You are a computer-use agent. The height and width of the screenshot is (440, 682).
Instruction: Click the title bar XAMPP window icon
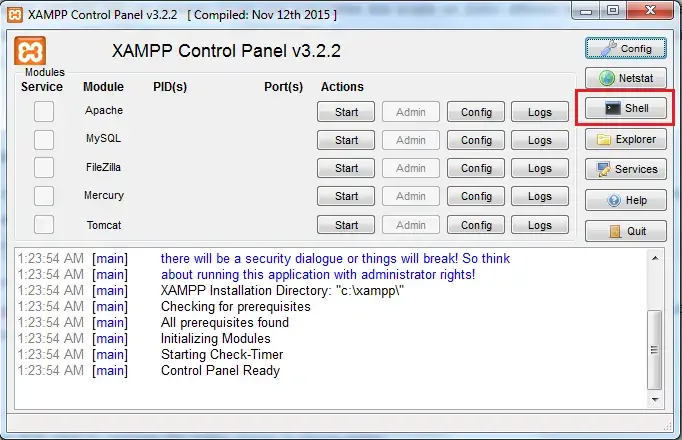15,12
